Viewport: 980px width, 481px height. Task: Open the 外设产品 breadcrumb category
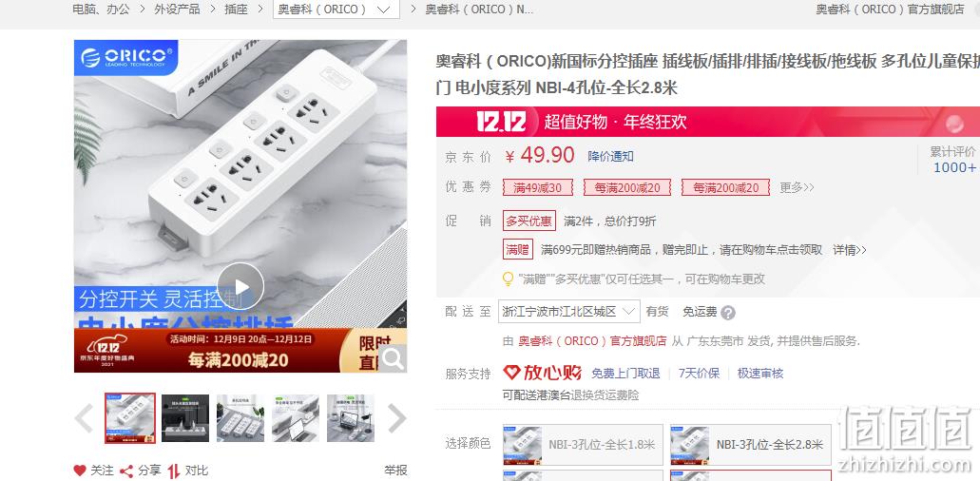pyautogui.click(x=178, y=10)
